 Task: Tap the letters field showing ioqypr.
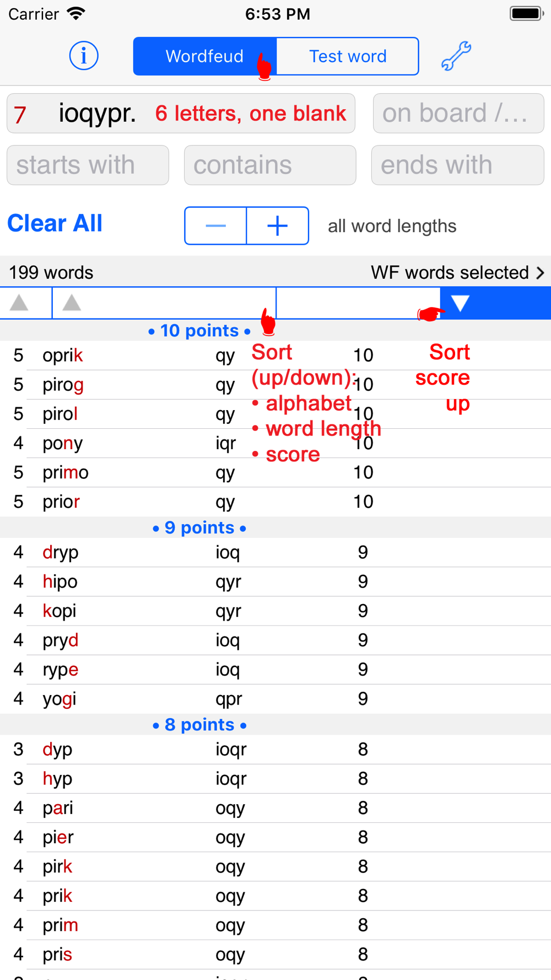click(x=181, y=114)
